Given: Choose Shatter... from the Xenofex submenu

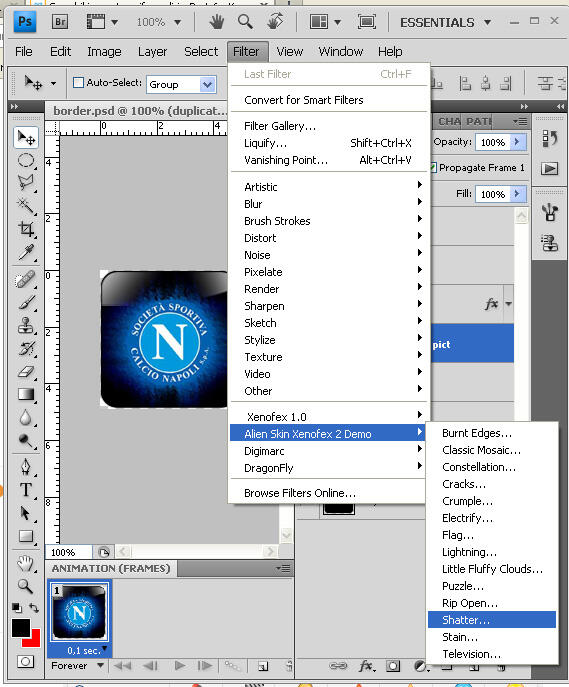Looking at the screenshot, I should point(492,620).
